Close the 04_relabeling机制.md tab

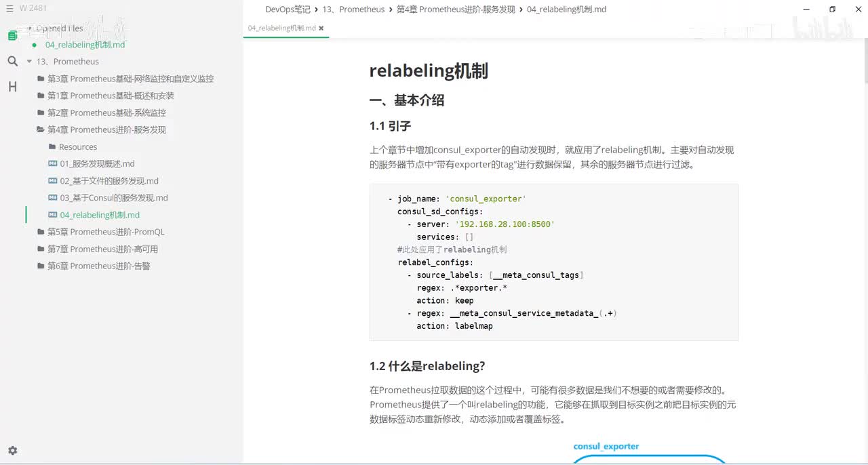point(321,28)
